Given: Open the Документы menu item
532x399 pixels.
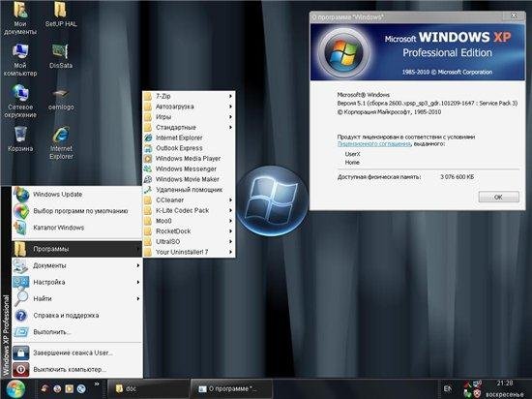Looking at the screenshot, I should point(77,265).
